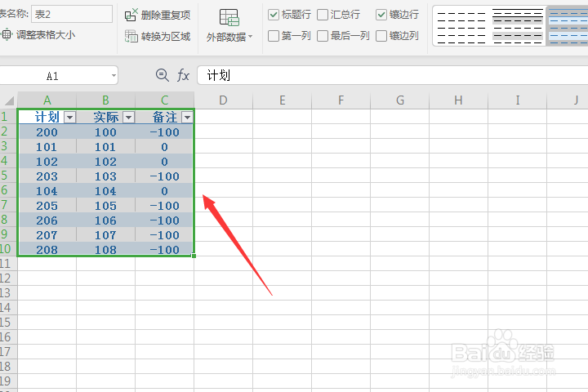Select column G header
Viewport: 588px width, 392px height.
(399, 100)
